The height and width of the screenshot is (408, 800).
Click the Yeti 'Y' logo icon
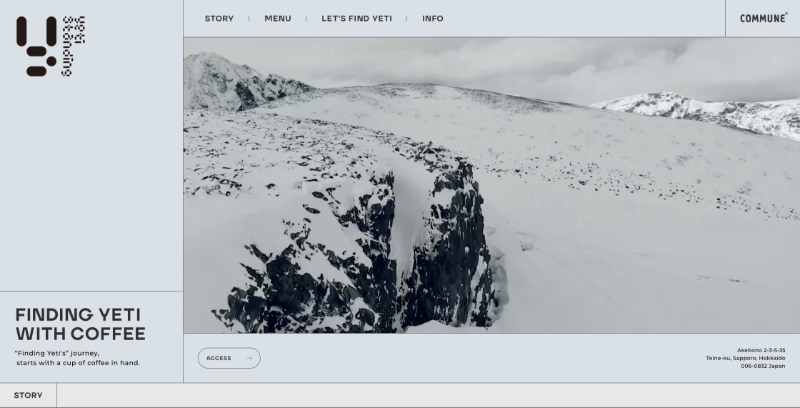point(36,46)
